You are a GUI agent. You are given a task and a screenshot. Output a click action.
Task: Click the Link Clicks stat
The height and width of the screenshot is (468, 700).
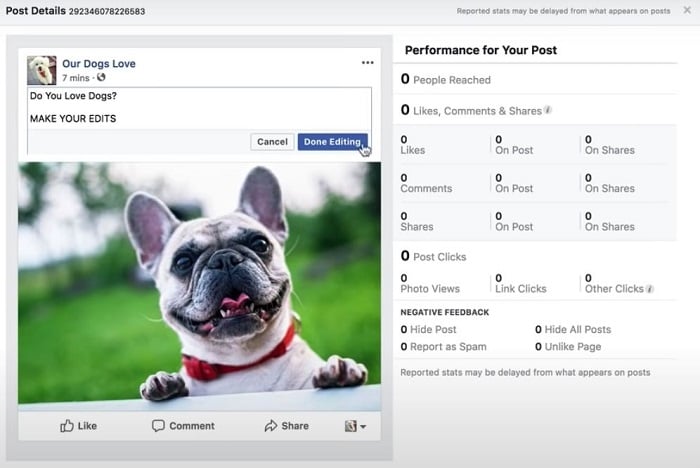point(521,284)
